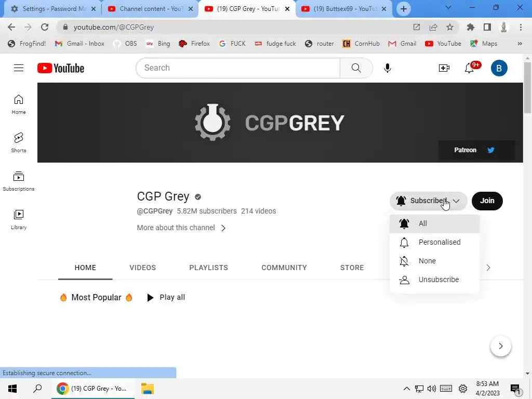This screenshot has width=532, height=399.
Task: Open new browser tab with plus
Action: (403, 9)
